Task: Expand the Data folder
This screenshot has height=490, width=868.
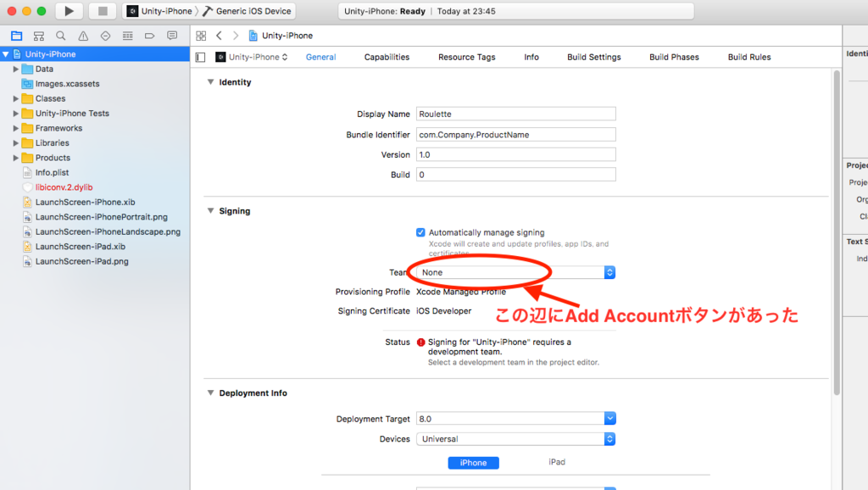Action: click(15, 70)
